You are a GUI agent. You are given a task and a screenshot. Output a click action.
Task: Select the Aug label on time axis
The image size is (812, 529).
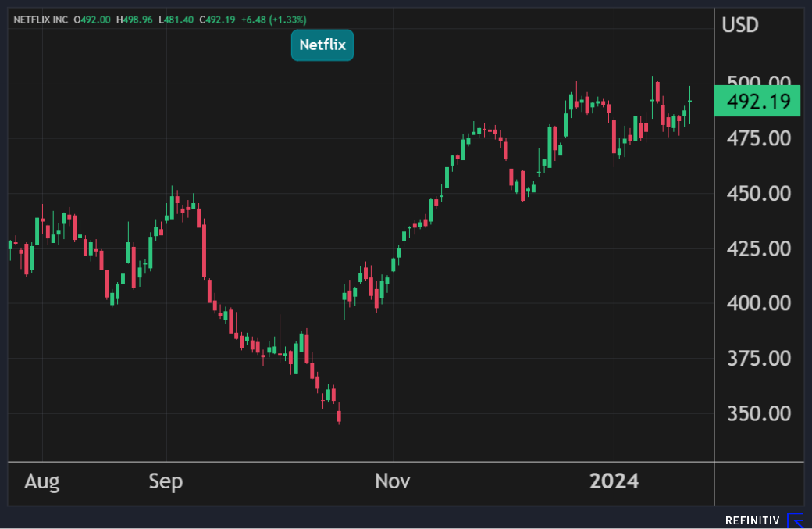pos(41,481)
